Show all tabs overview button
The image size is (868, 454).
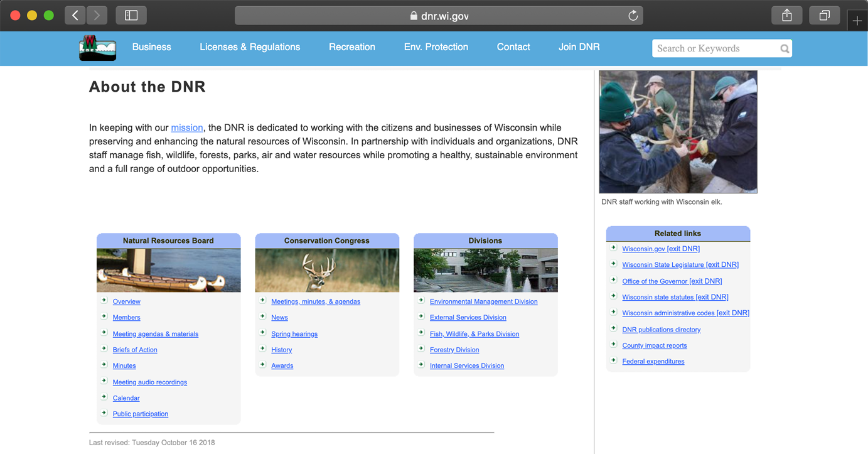coord(825,15)
